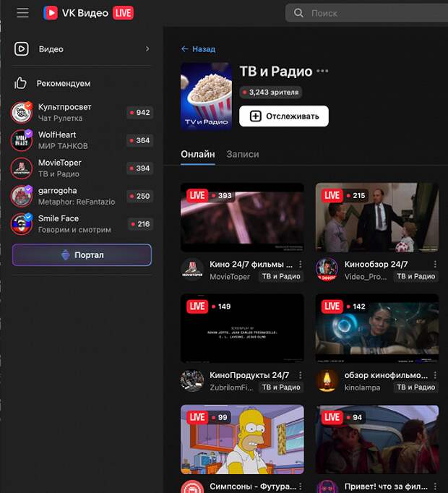
Task: Open Кинообзор 24/7 stream title
Action: (376, 265)
